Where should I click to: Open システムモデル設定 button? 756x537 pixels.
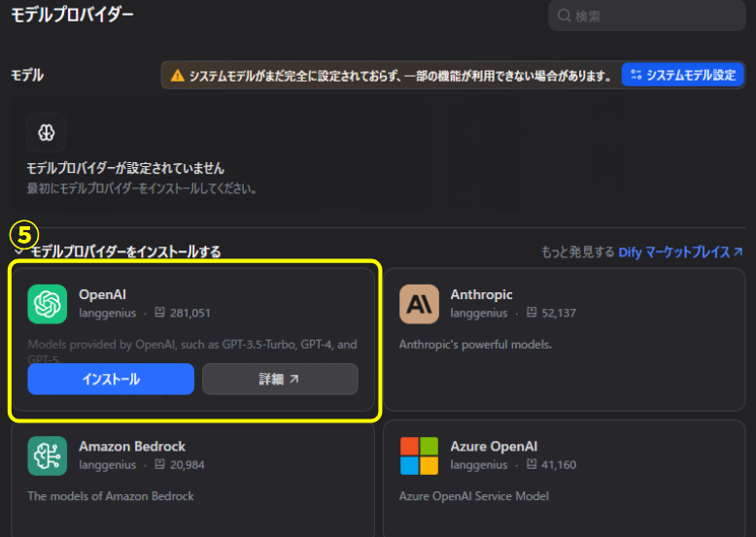[x=683, y=75]
